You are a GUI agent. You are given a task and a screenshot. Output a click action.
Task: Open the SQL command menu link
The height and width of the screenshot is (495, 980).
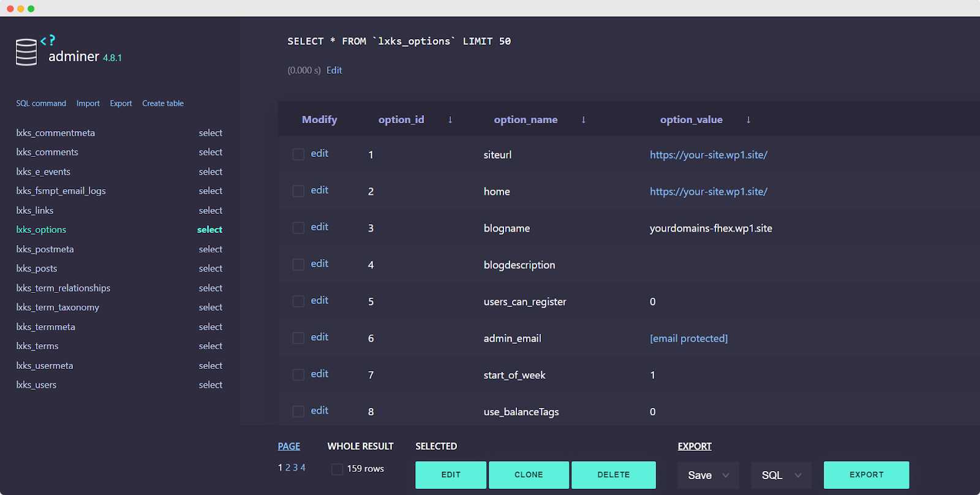41,104
